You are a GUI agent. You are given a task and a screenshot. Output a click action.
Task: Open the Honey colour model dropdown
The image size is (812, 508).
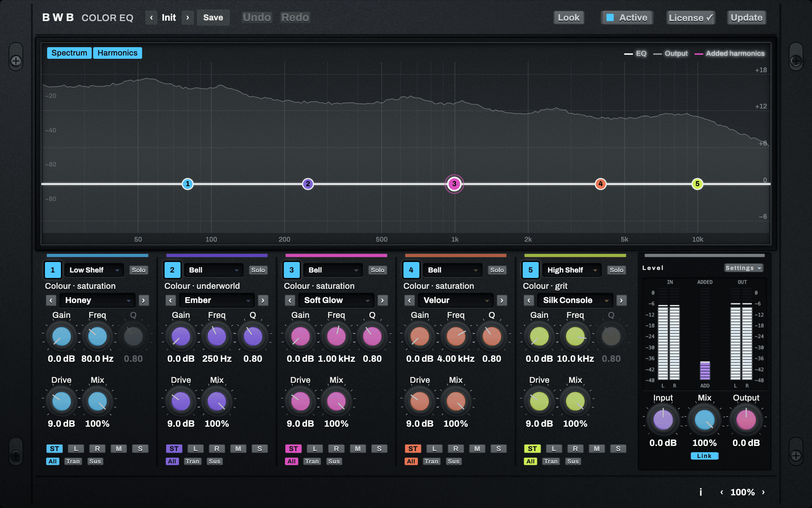(97, 300)
